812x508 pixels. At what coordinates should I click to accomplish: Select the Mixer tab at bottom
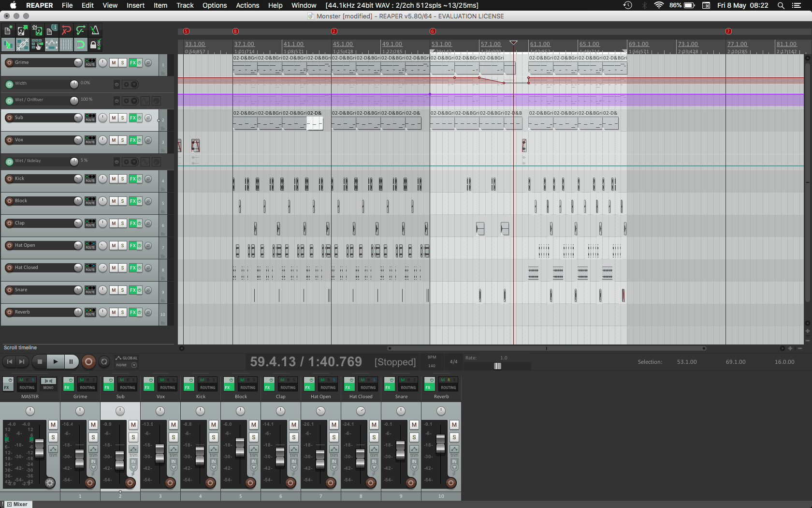[17, 504]
